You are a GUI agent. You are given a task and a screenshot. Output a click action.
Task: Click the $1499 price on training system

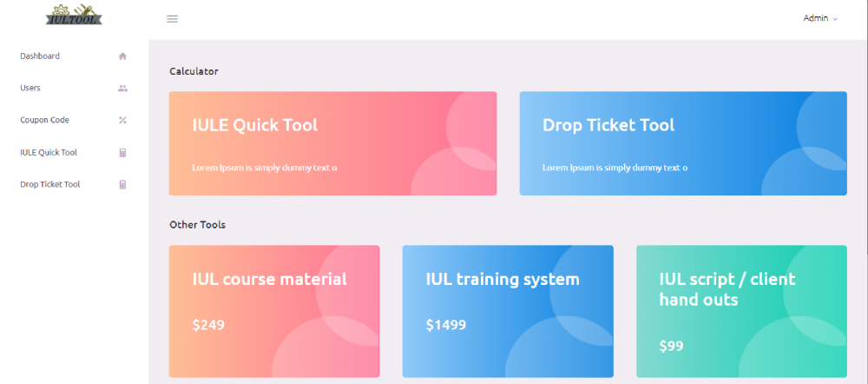pos(446,326)
